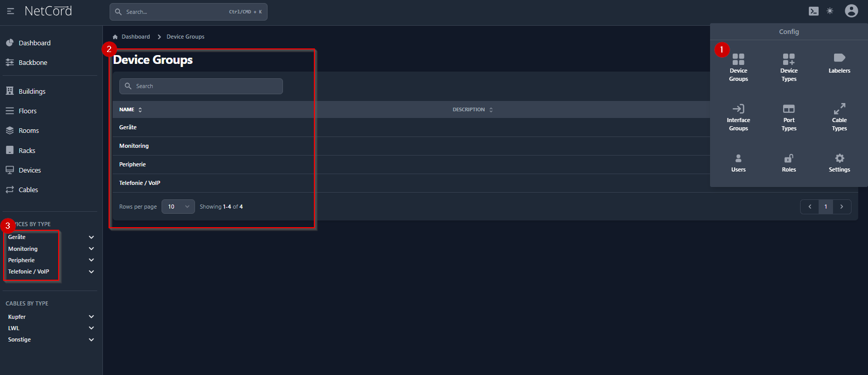This screenshot has width=868, height=375.
Task: Open the terminal console icon in header
Action: [x=813, y=11]
